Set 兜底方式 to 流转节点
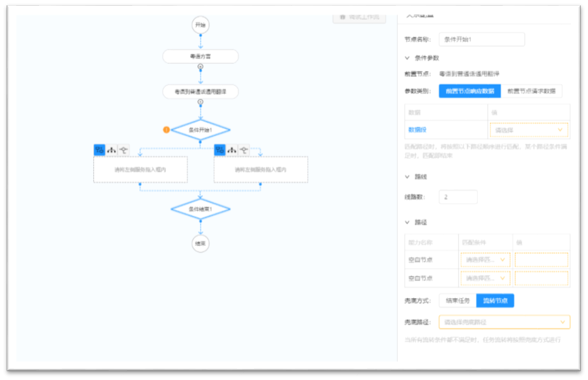This screenshot has width=588, height=380. (x=495, y=301)
